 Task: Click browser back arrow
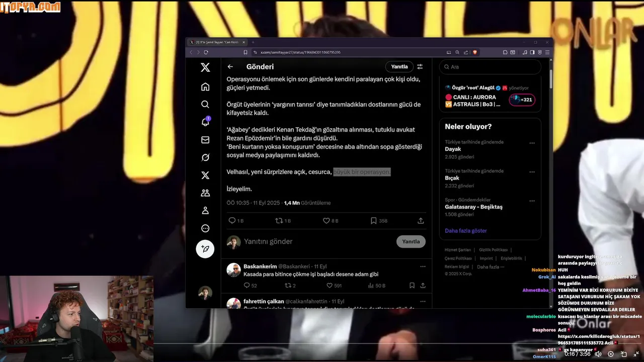(191, 52)
